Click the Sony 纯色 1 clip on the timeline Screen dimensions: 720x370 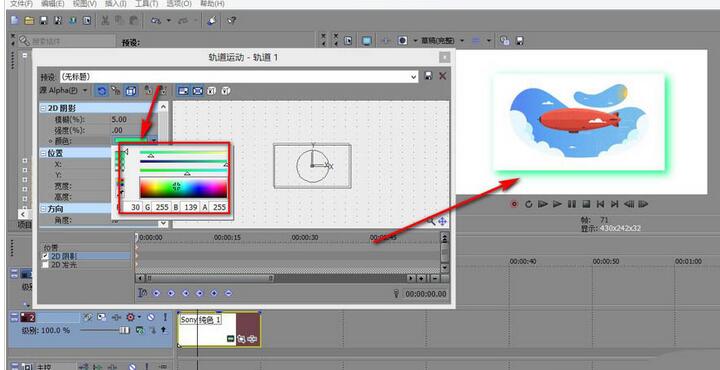(219, 330)
